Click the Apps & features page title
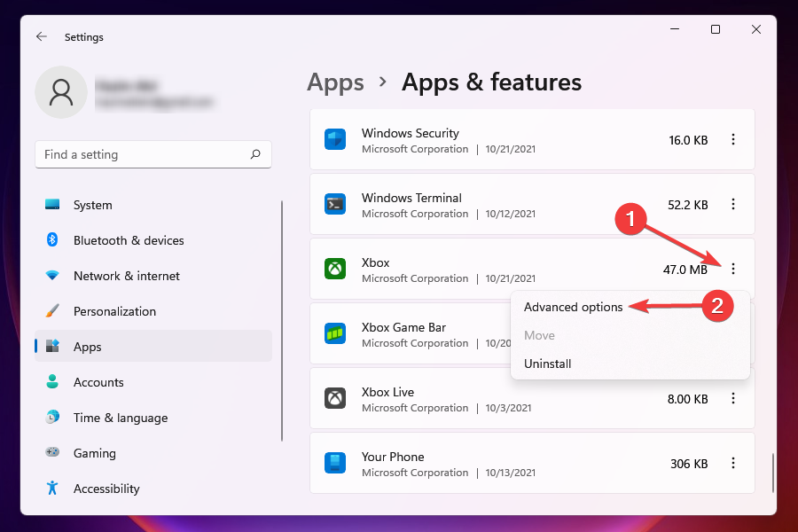Screen dimensions: 798x532 491,82
